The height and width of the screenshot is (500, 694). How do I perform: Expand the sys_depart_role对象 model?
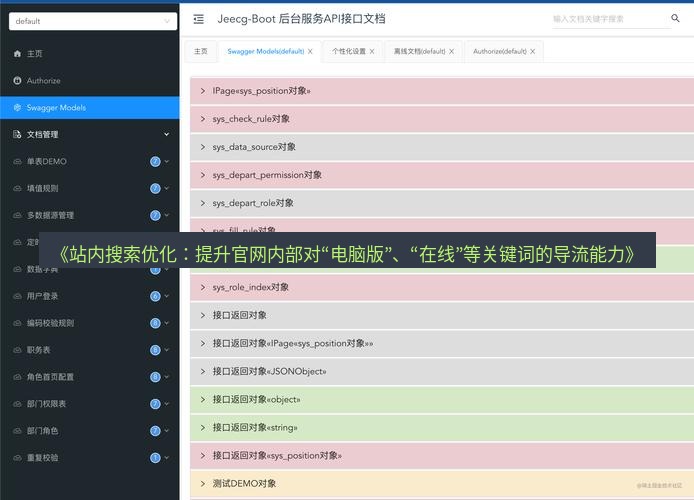point(442,203)
